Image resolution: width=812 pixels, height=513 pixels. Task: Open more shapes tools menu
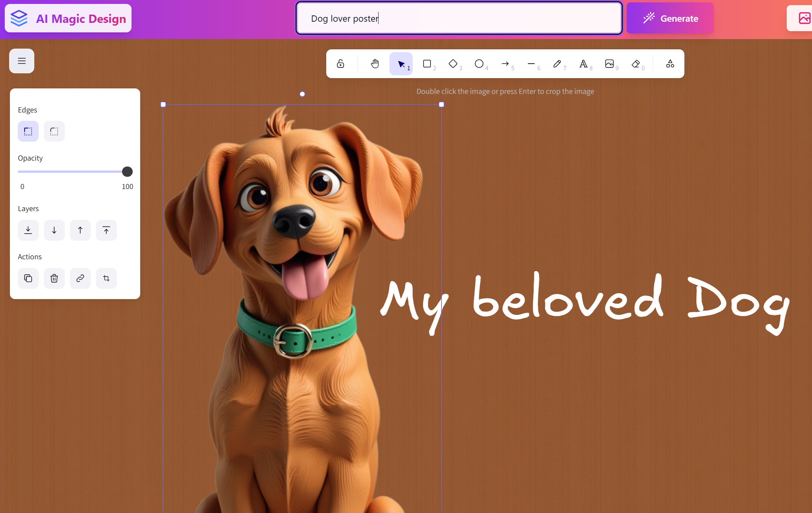coord(670,64)
